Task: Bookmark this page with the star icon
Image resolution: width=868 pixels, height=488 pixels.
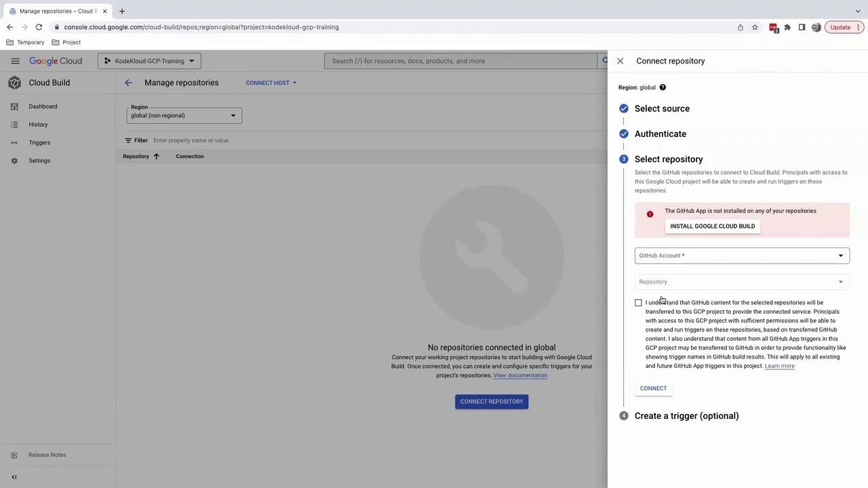Action: 755,27
